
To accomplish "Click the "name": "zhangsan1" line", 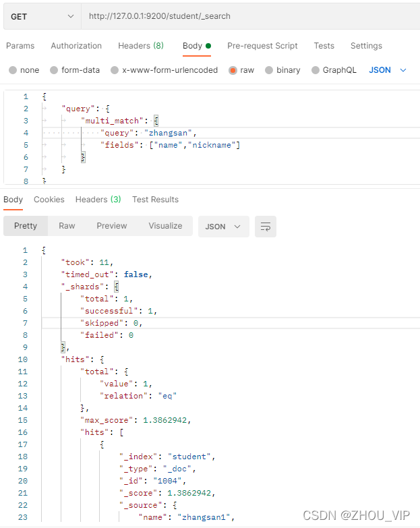I will [187, 517].
